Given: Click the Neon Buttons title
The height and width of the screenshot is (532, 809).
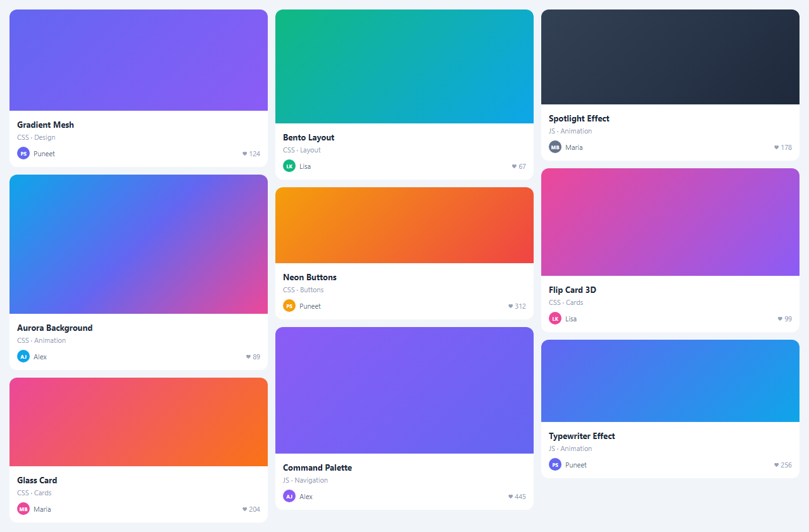Looking at the screenshot, I should pos(310,277).
